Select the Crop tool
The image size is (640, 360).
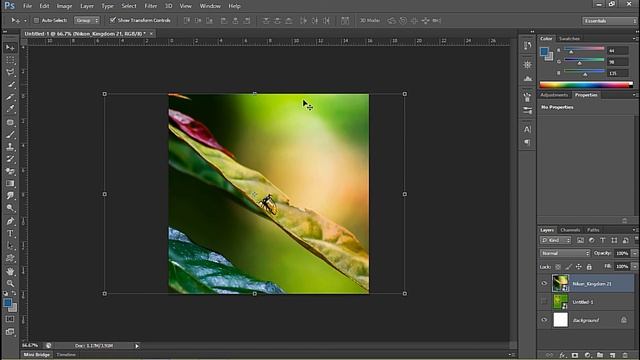pyautogui.click(x=10, y=97)
